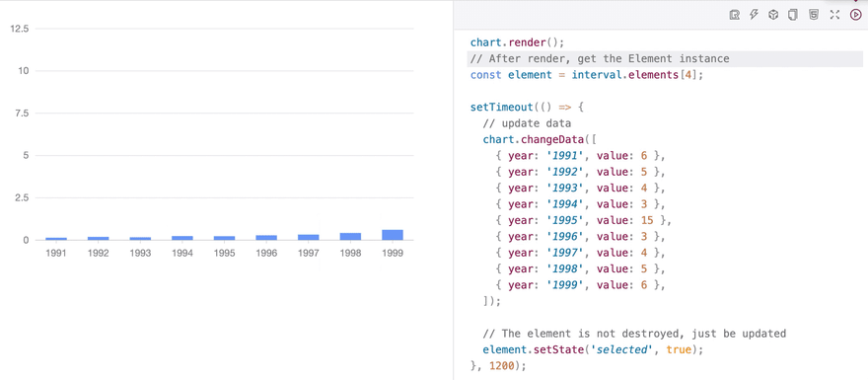Click the 1993 bar in the chart
Viewport: 868px width, 380px height.
(x=140, y=238)
